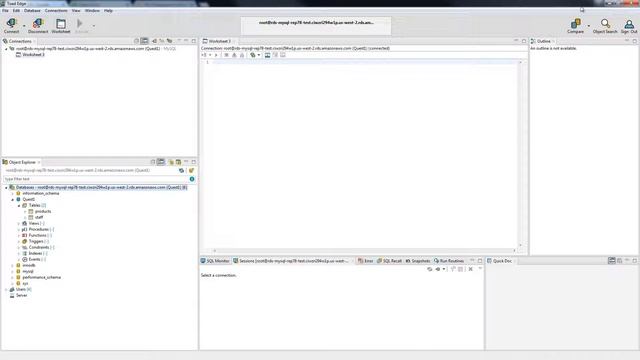Select the mysql database node
640x360 pixels.
click(x=28, y=271)
